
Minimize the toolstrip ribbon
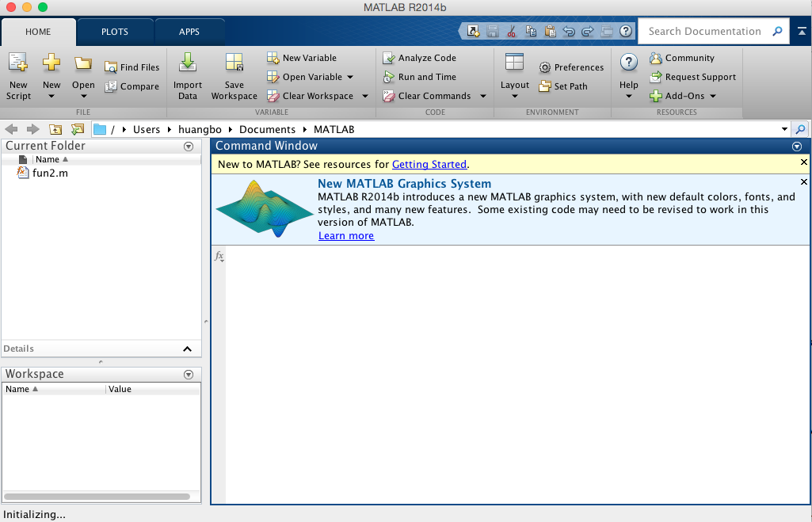pyautogui.click(x=801, y=31)
